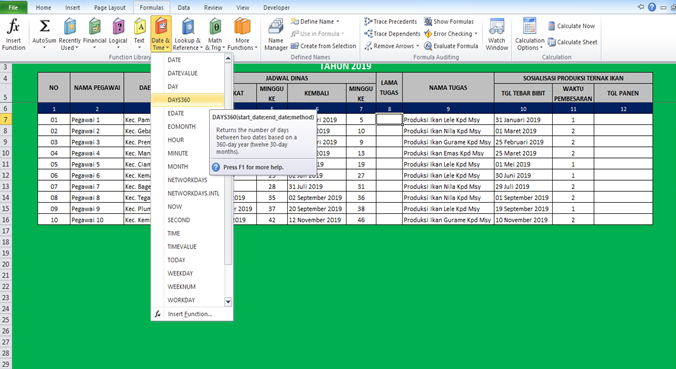Open Math & Trig functions
The width and height of the screenshot is (676, 369).
pos(215,35)
